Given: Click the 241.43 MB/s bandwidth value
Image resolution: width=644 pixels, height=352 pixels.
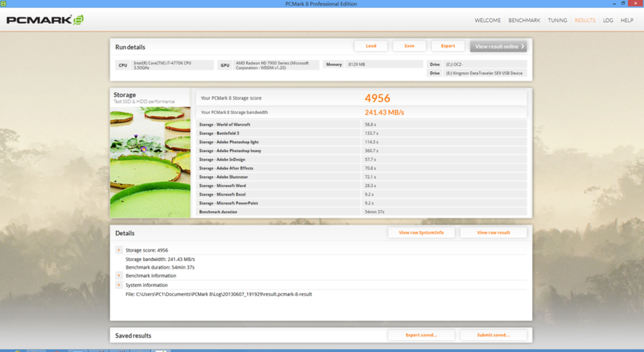Looking at the screenshot, I should tap(384, 112).
